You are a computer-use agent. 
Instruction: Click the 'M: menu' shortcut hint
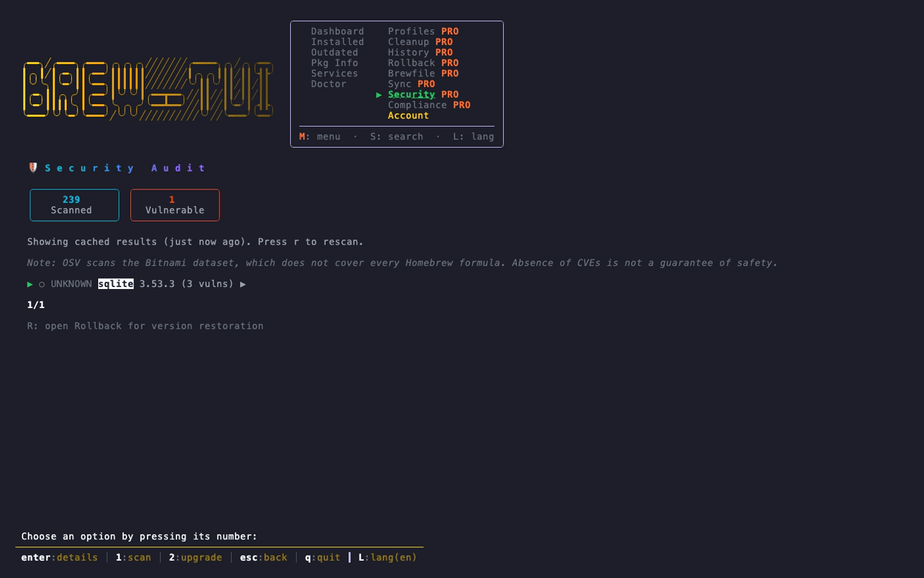(x=320, y=137)
